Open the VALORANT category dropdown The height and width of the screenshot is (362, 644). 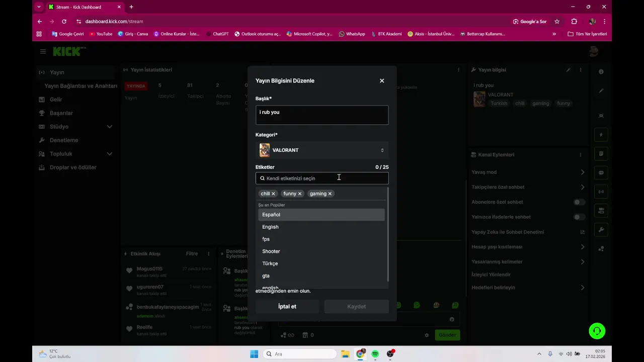322,150
